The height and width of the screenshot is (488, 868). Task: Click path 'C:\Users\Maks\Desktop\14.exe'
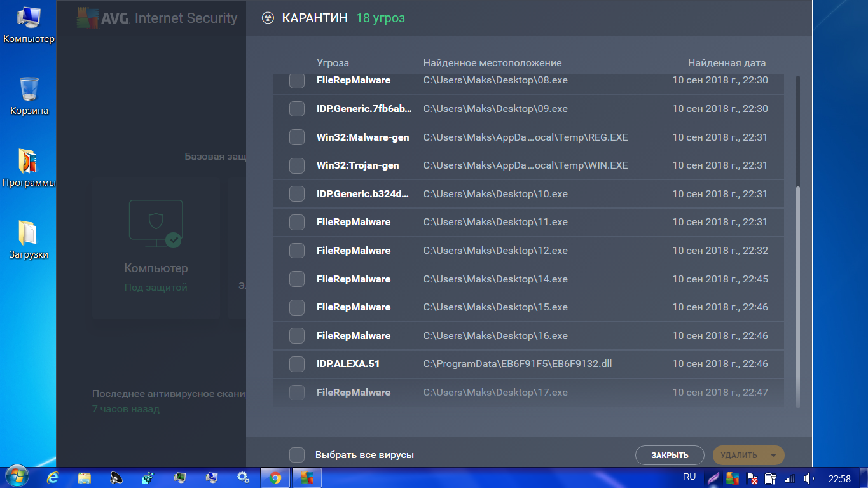pos(495,279)
